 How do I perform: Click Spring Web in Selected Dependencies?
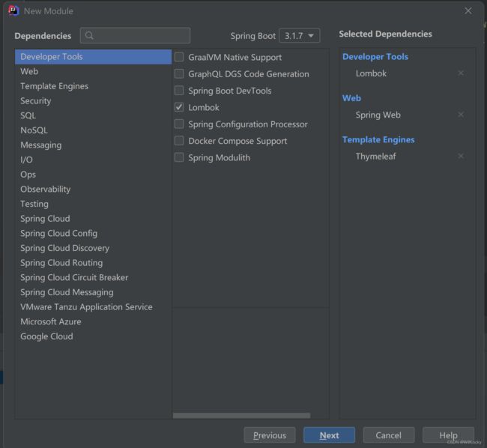(x=378, y=115)
